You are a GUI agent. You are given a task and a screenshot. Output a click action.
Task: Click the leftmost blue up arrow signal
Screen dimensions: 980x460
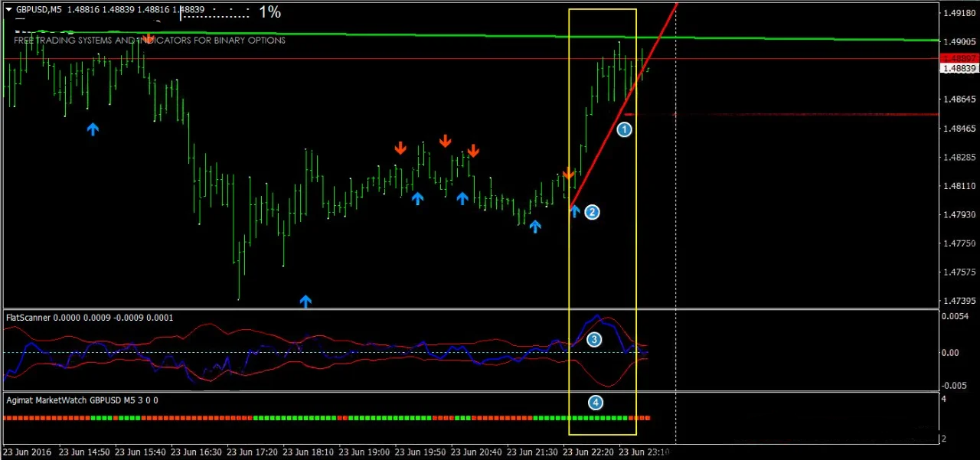pos(93,129)
